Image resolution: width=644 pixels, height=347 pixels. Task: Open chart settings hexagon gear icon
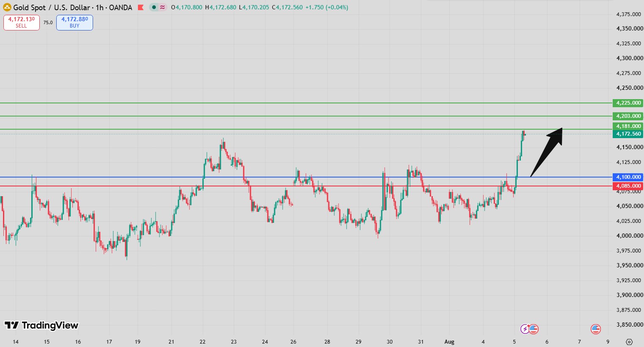[629, 342]
